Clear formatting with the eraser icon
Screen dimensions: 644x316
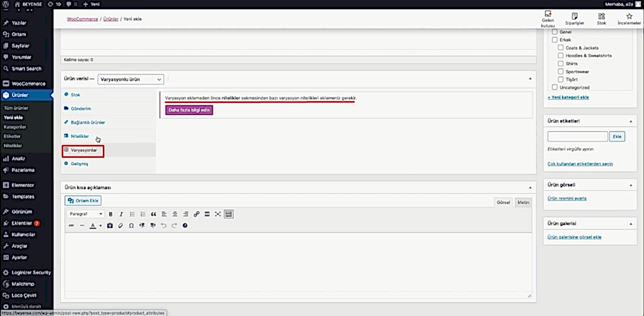[x=120, y=226]
